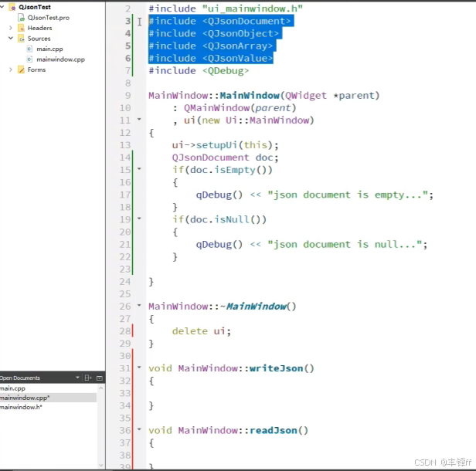Image resolution: width=476 pixels, height=471 pixels.
Task: Fold the constructor block at line 11
Action: pyautogui.click(x=139, y=120)
